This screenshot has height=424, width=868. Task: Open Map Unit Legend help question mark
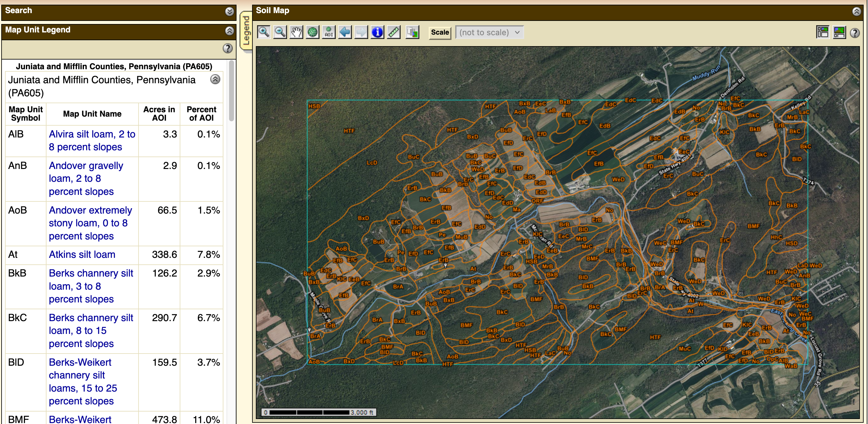pos(228,49)
